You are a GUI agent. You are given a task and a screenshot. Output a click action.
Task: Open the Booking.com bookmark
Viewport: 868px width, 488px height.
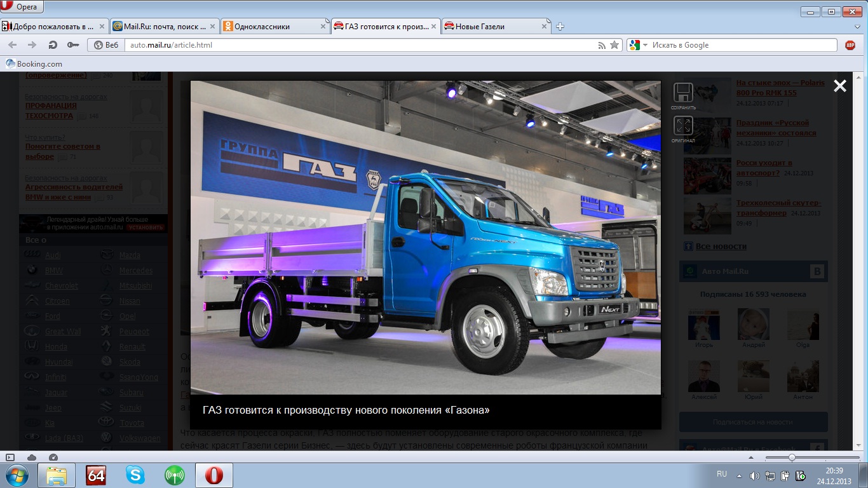[x=34, y=64]
